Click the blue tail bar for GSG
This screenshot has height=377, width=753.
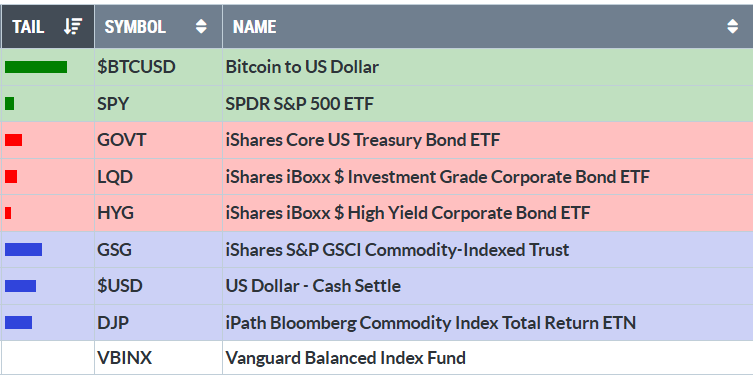(x=24, y=249)
